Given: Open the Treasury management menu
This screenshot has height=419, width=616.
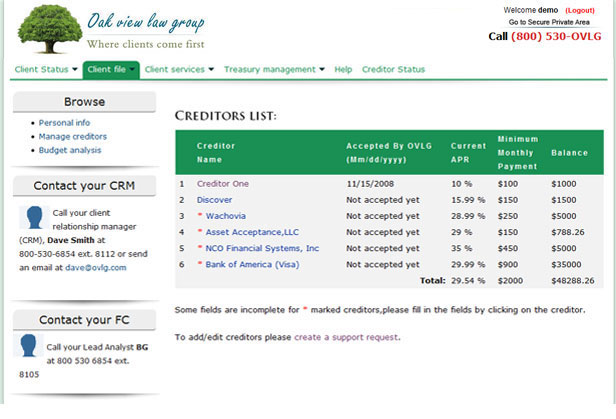Looking at the screenshot, I should click(x=270, y=70).
